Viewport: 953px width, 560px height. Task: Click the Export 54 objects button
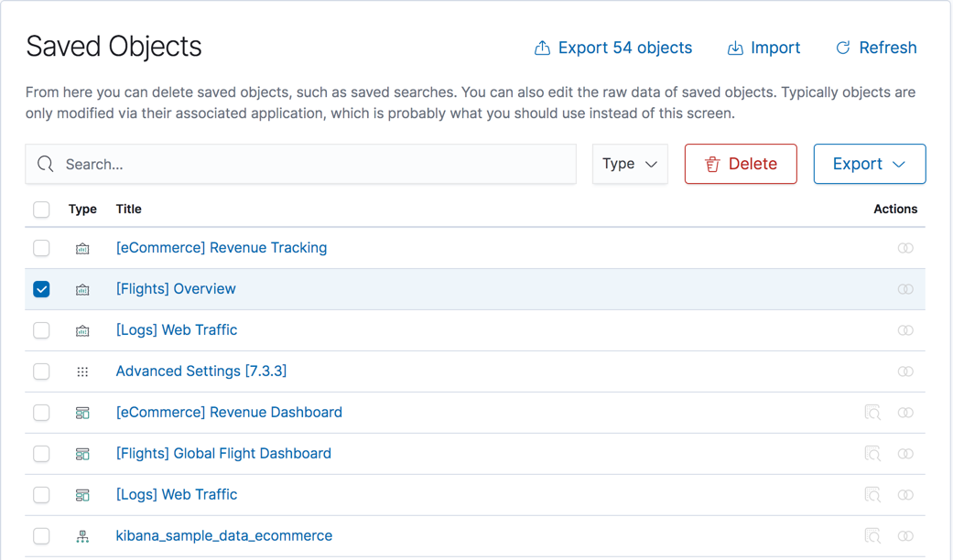pyautogui.click(x=613, y=48)
